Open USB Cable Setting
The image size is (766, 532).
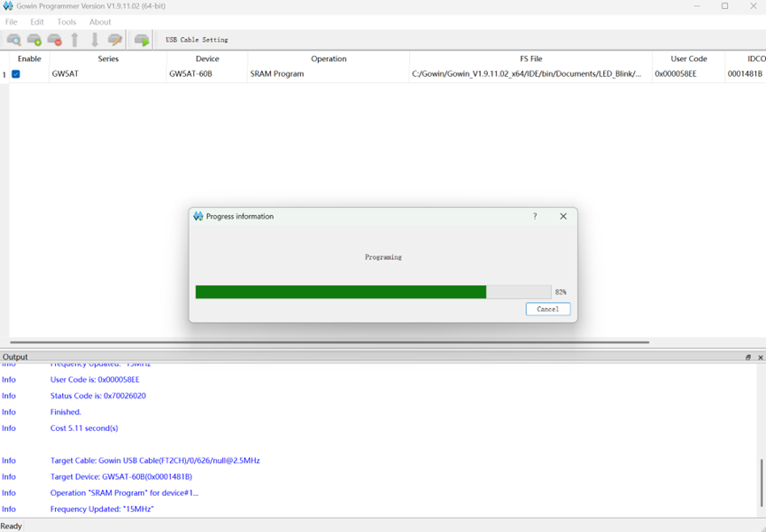coord(197,40)
